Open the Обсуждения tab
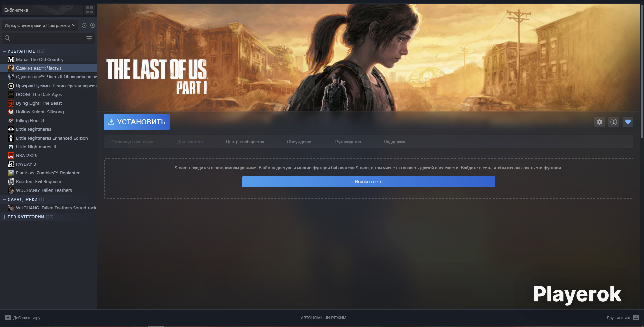 300,142
